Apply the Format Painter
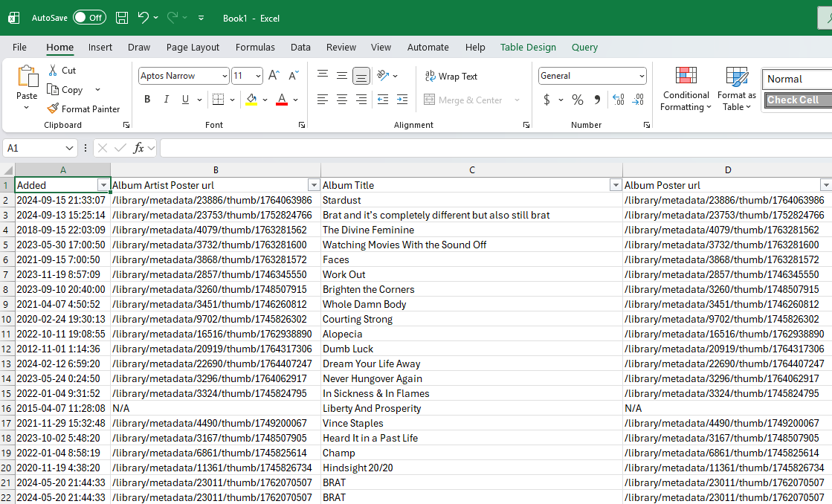The width and height of the screenshot is (832, 504). pyautogui.click(x=83, y=109)
